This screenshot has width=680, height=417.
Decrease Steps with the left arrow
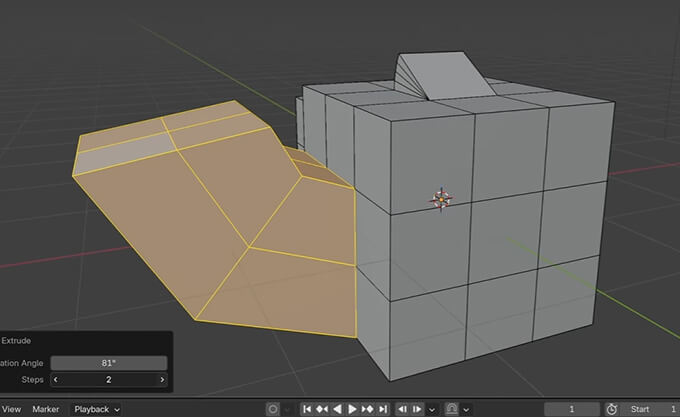[56, 380]
